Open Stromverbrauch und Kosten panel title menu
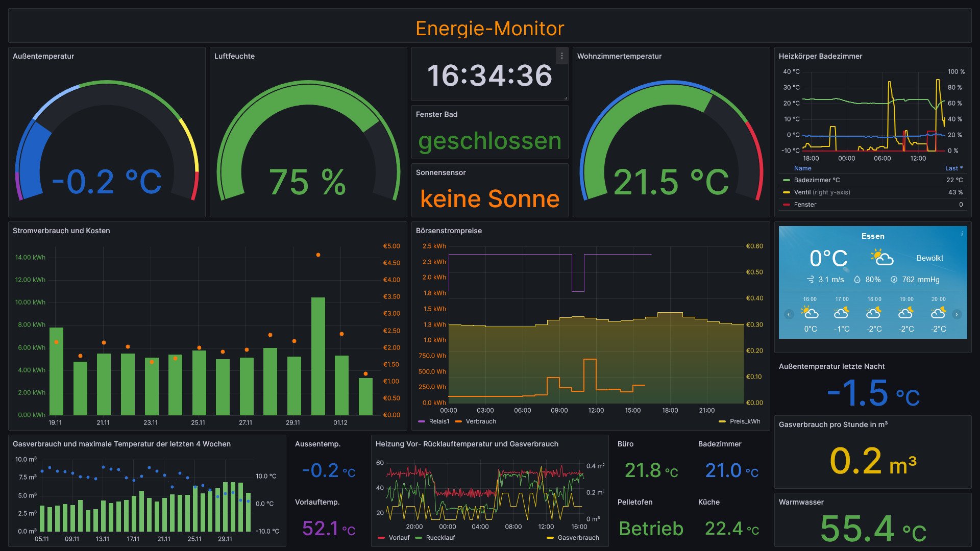980x551 pixels. [x=61, y=231]
